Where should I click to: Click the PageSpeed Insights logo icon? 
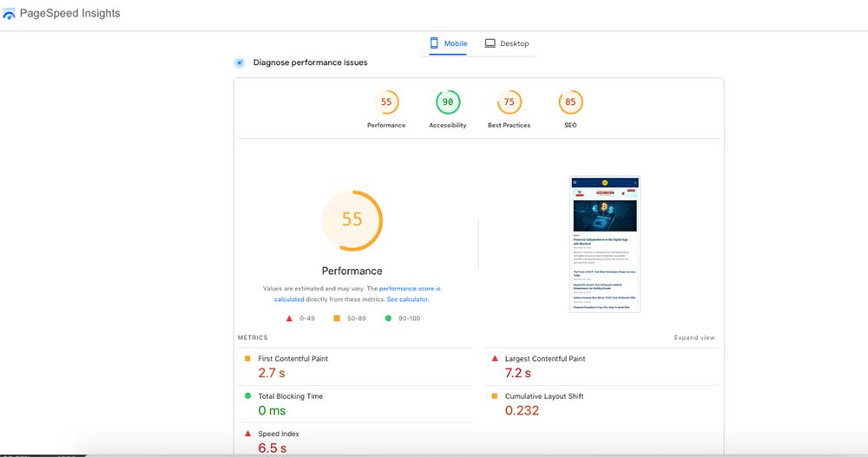(x=10, y=15)
